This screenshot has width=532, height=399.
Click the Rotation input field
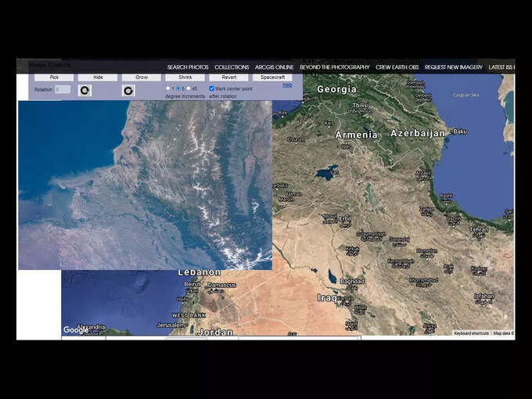(63, 89)
